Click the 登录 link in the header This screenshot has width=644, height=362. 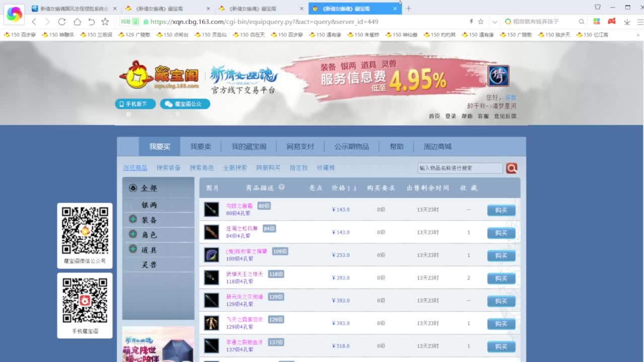pyautogui.click(x=450, y=116)
